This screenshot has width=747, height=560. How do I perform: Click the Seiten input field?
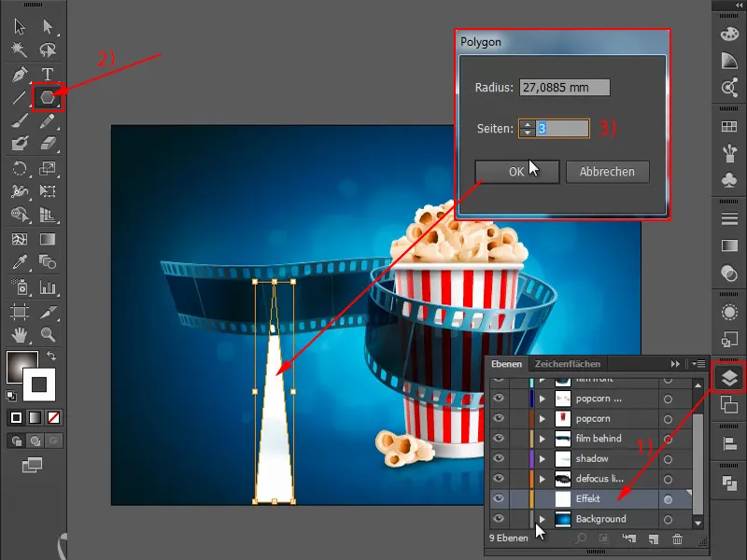[x=562, y=128]
